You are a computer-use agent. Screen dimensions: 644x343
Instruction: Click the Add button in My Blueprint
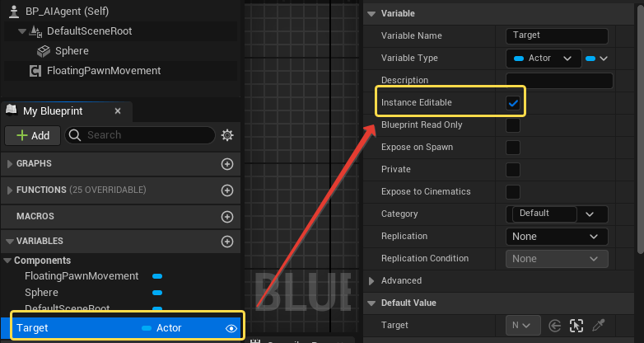pos(32,135)
